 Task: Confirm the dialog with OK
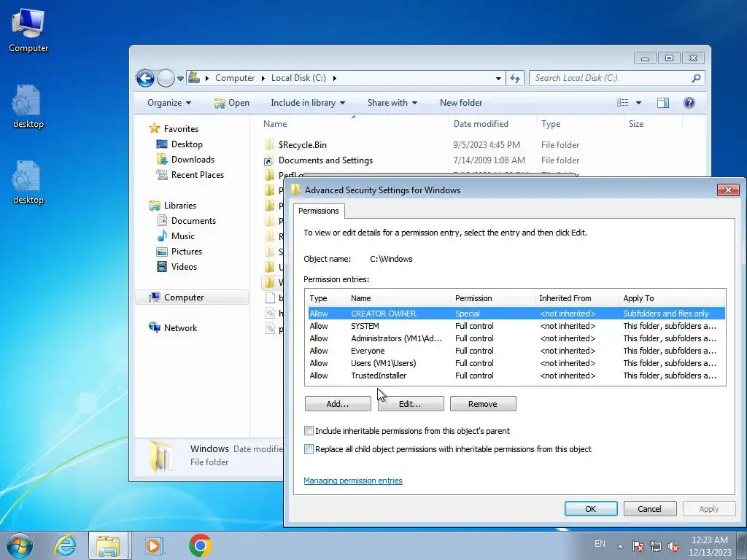tap(591, 509)
